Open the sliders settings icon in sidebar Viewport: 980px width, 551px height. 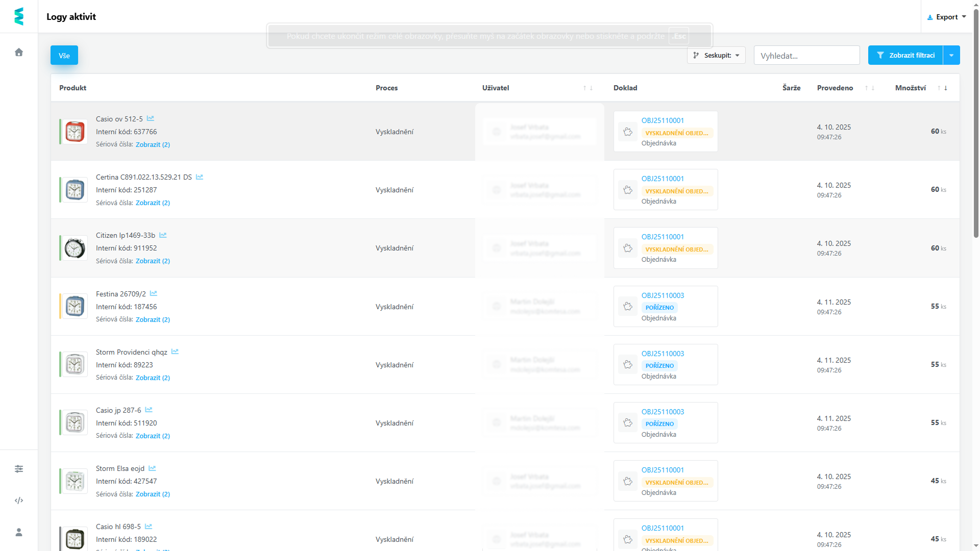tap(19, 469)
